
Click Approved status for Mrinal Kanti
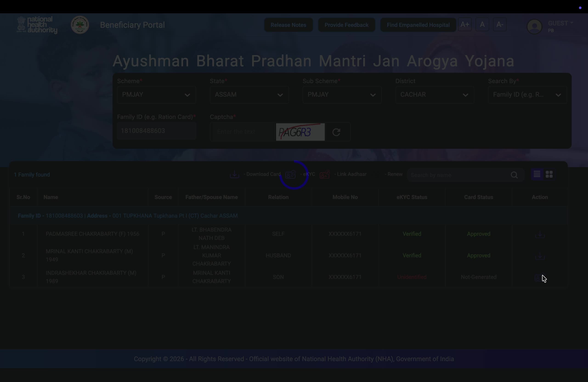[478, 256]
